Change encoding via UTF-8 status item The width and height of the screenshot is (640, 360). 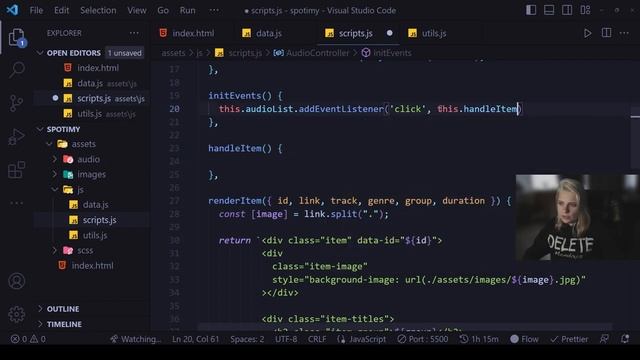pyautogui.click(x=286, y=339)
